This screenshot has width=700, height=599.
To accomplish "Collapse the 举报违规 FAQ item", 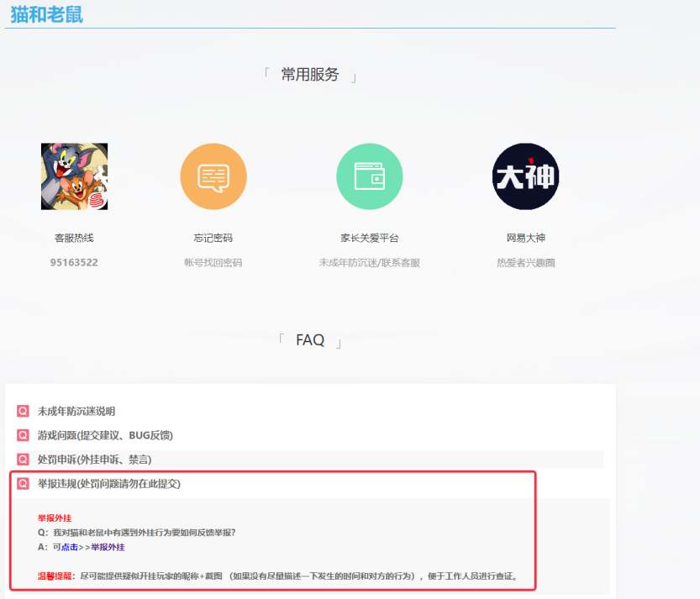I will point(109,483).
